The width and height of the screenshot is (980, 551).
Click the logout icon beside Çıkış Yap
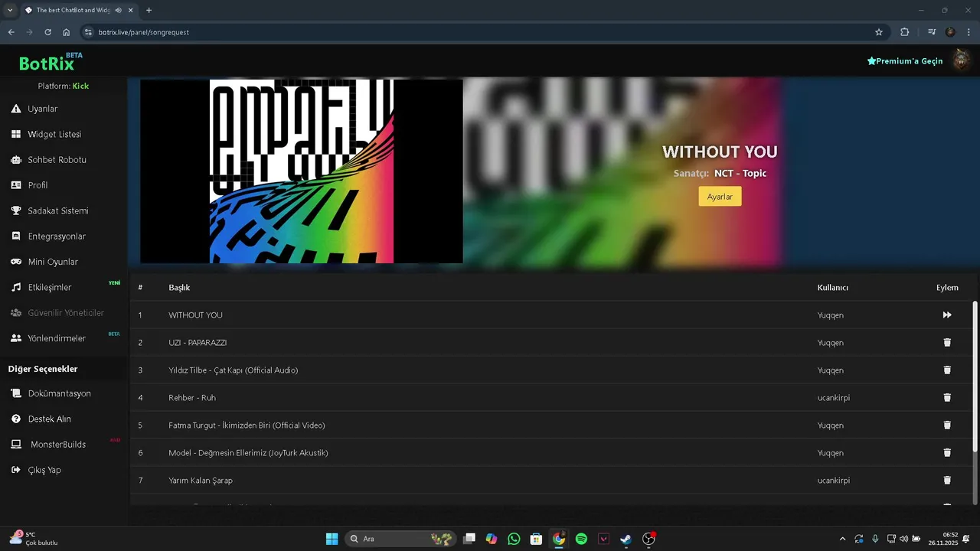pos(15,470)
